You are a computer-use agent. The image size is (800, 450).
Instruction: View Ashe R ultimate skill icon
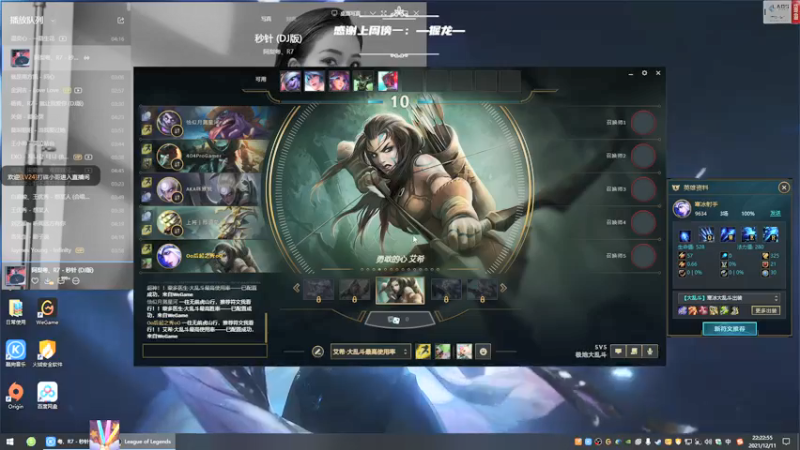click(770, 235)
